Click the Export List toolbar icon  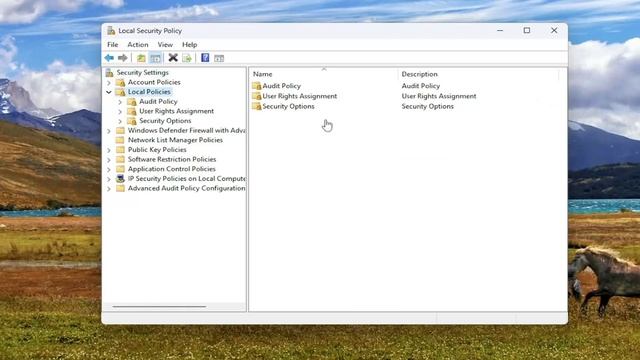[x=187, y=58]
